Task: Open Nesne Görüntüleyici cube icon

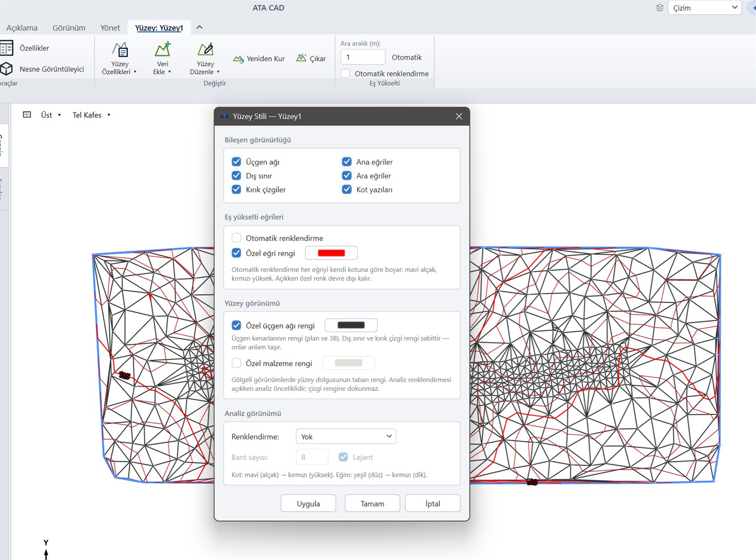Action: coord(7,69)
